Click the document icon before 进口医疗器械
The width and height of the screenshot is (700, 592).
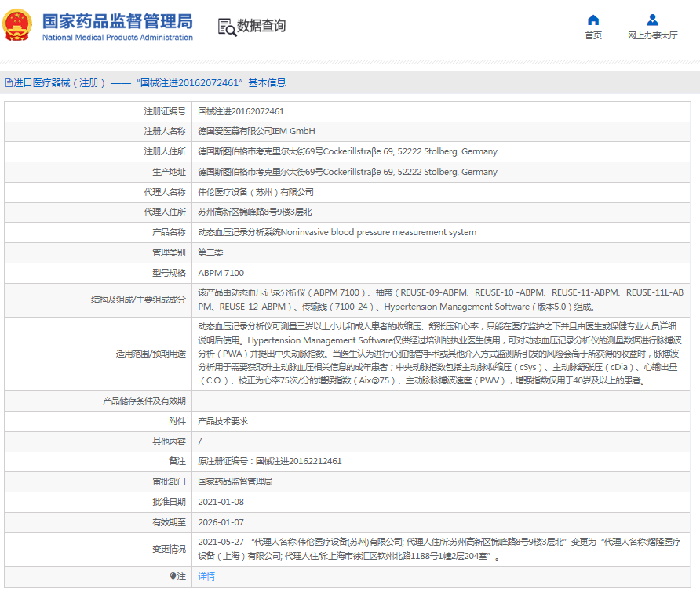coord(8,82)
